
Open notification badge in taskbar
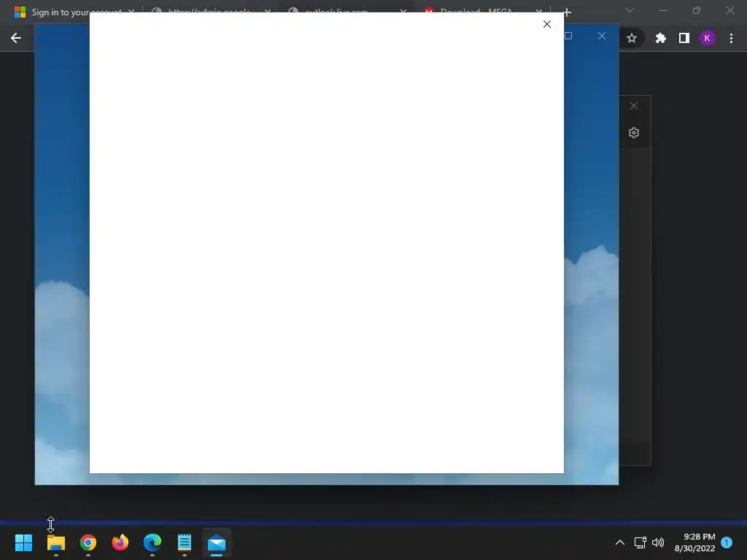pyautogui.click(x=727, y=542)
